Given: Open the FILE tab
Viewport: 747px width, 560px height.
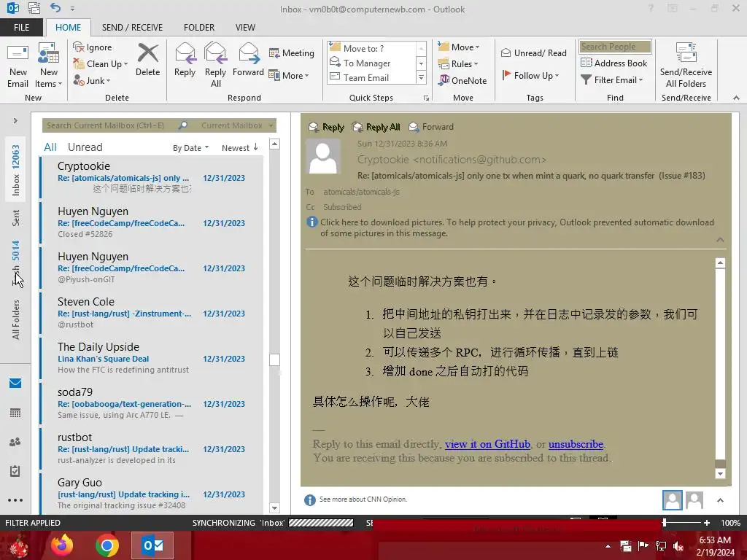Looking at the screenshot, I should 21,27.
